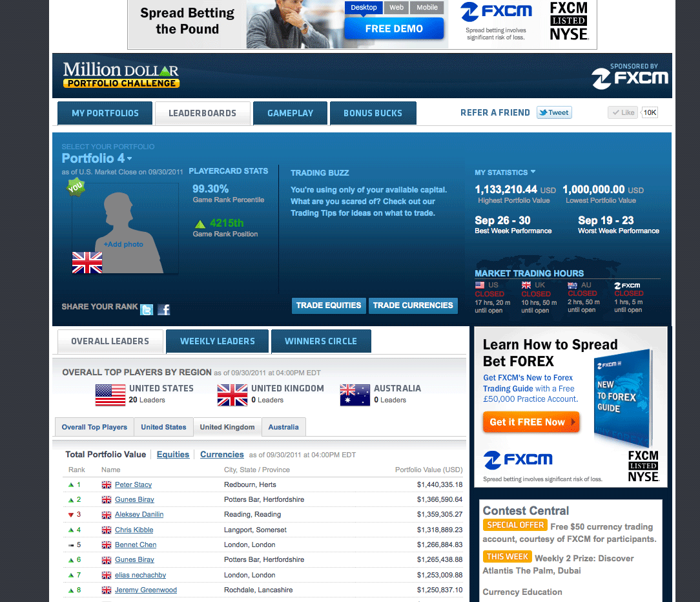Click the UK flag on the playercard
700x602 pixels.
click(x=87, y=263)
